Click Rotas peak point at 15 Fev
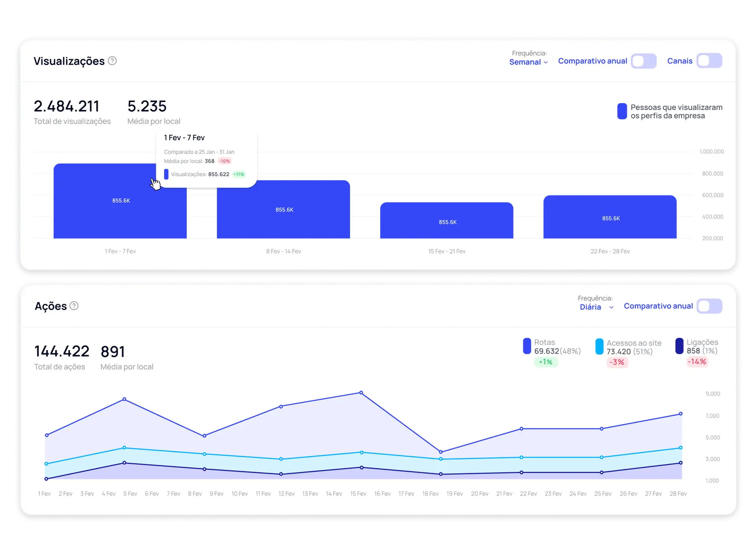 pos(361,393)
